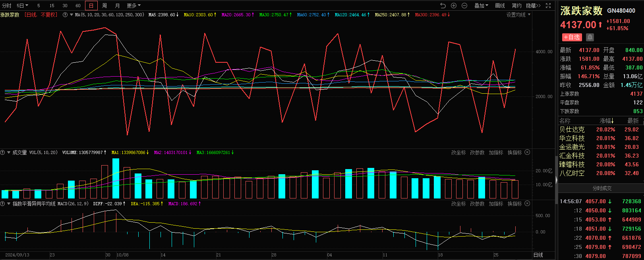Open the 更多 periods dropdown
The height and width of the screenshot is (260, 644).
[133, 6]
